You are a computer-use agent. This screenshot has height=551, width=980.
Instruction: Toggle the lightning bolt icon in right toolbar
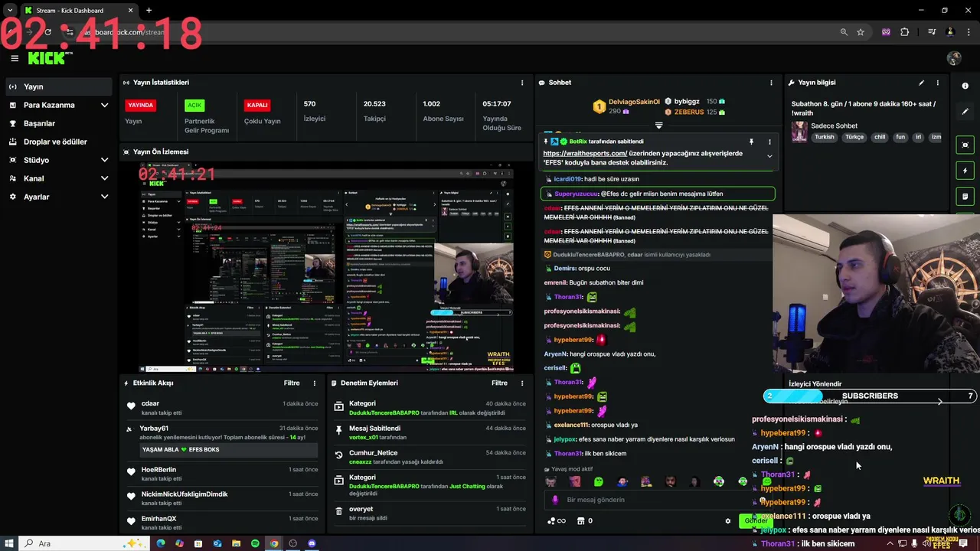point(965,171)
